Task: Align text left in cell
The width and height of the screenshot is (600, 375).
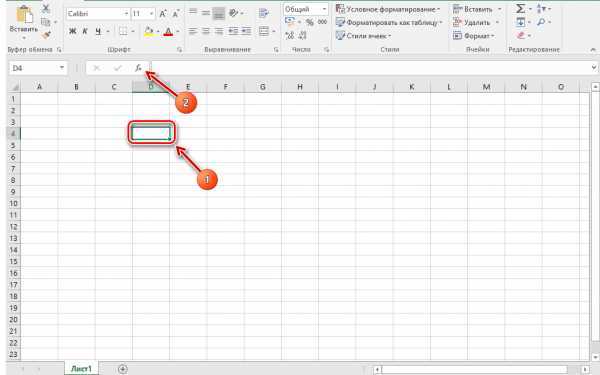Action: pyautogui.click(x=193, y=31)
